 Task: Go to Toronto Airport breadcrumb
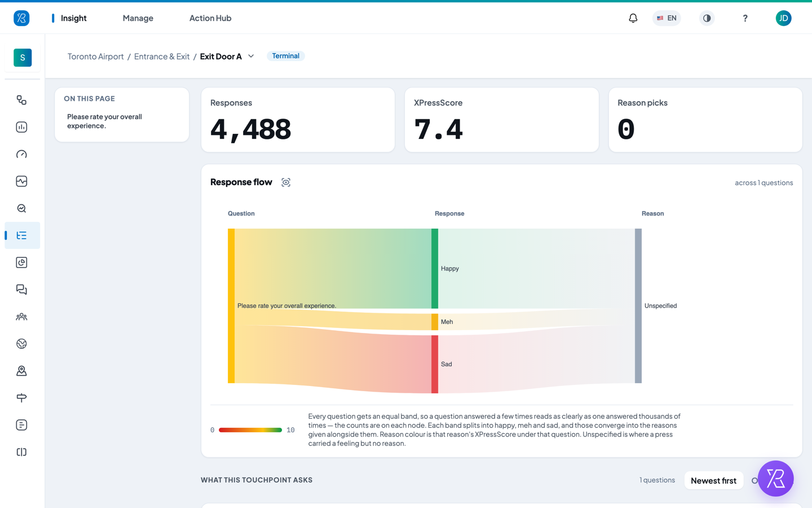[x=95, y=56]
